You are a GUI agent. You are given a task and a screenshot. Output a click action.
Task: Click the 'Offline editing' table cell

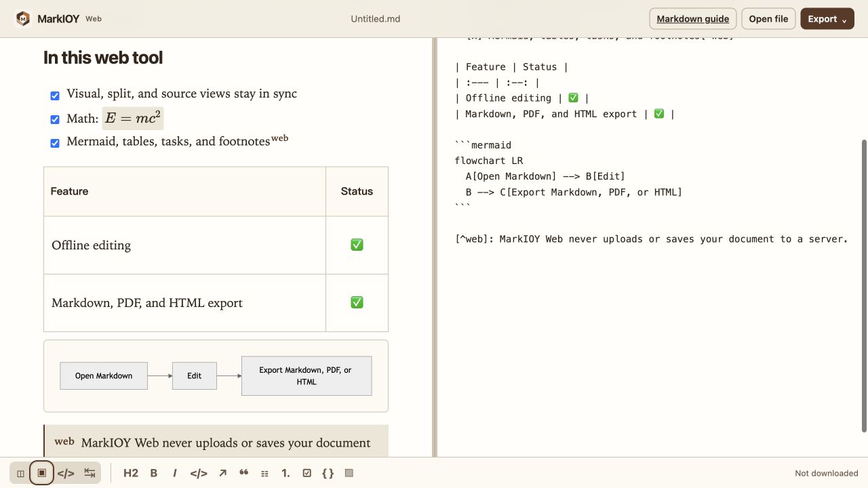(x=184, y=245)
